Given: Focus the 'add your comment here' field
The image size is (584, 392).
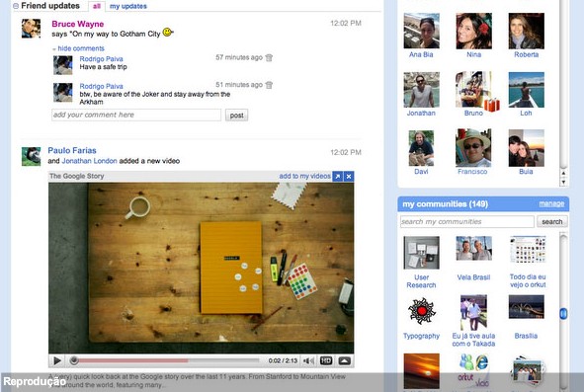Looking at the screenshot, I should [136, 115].
